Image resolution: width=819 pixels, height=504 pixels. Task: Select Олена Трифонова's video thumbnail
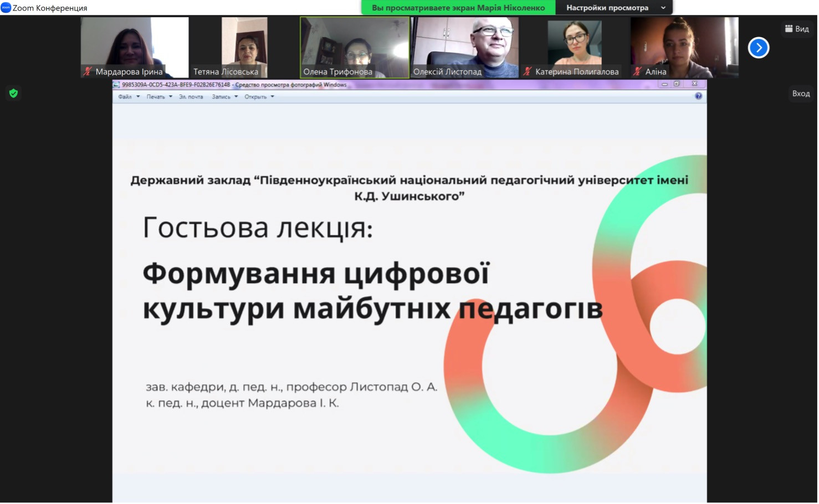pos(355,47)
